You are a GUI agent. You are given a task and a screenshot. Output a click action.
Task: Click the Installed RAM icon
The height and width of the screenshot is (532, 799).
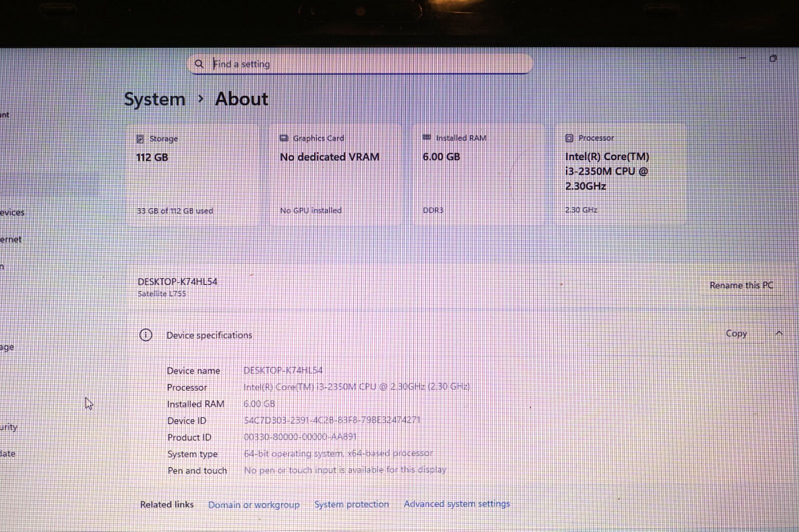click(x=426, y=137)
